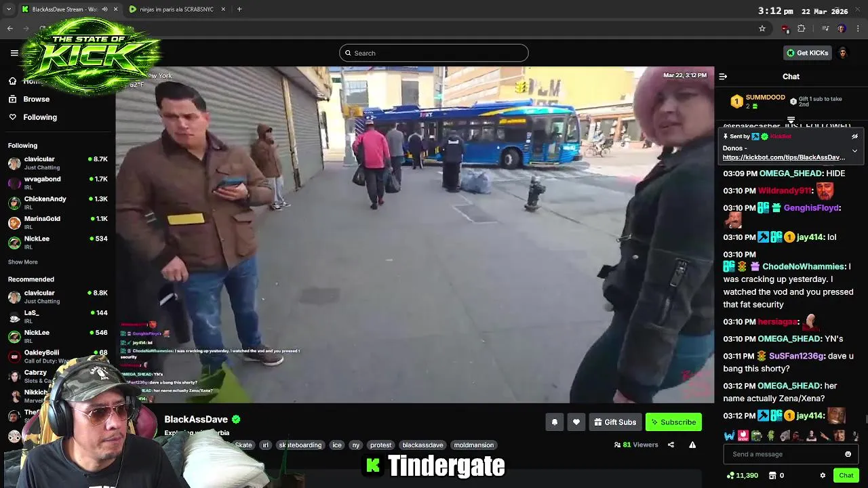The height and width of the screenshot is (488, 868).
Task: Click Gift 1 sub to take 2nd
Action: pos(816,102)
